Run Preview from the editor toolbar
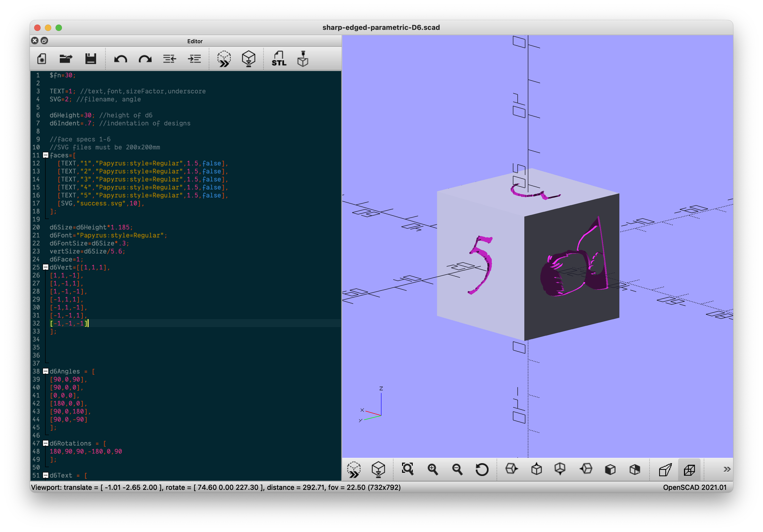 pos(224,59)
